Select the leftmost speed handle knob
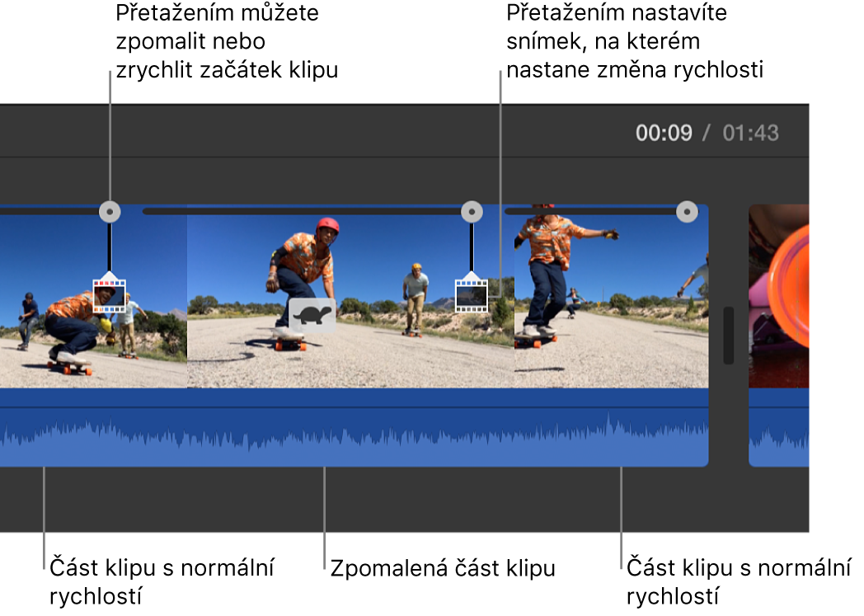Screen dimensions: 864x616 [110, 212]
